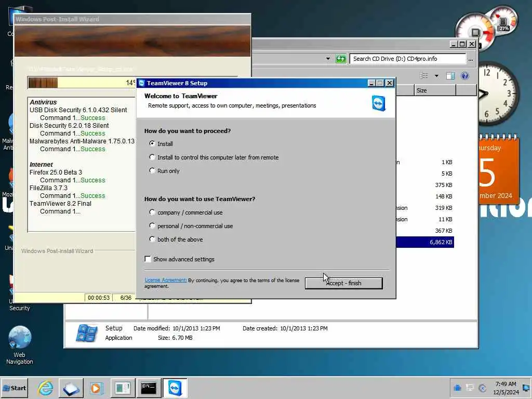The image size is (532, 399).
Task: Open Explorer help icon
Action: click(465, 76)
